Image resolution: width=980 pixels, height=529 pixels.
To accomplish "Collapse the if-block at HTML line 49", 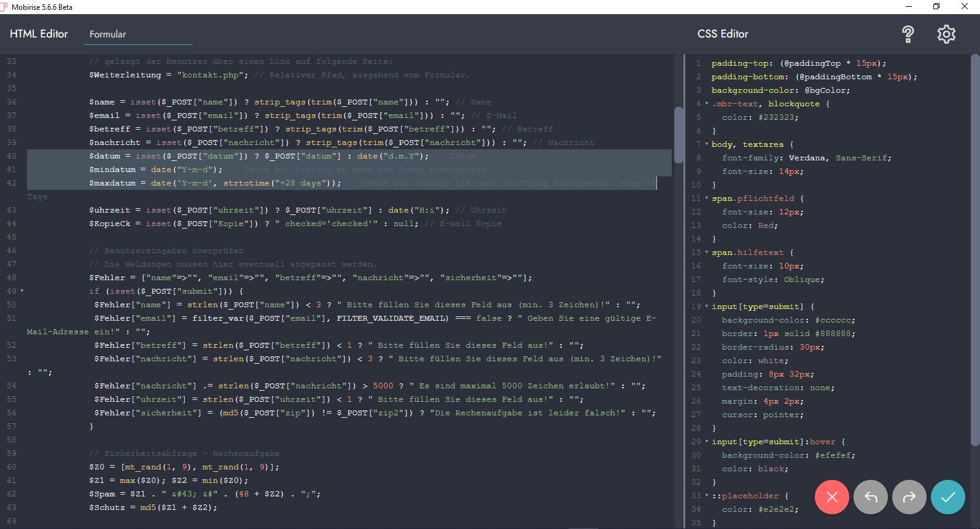I will pyautogui.click(x=22, y=291).
